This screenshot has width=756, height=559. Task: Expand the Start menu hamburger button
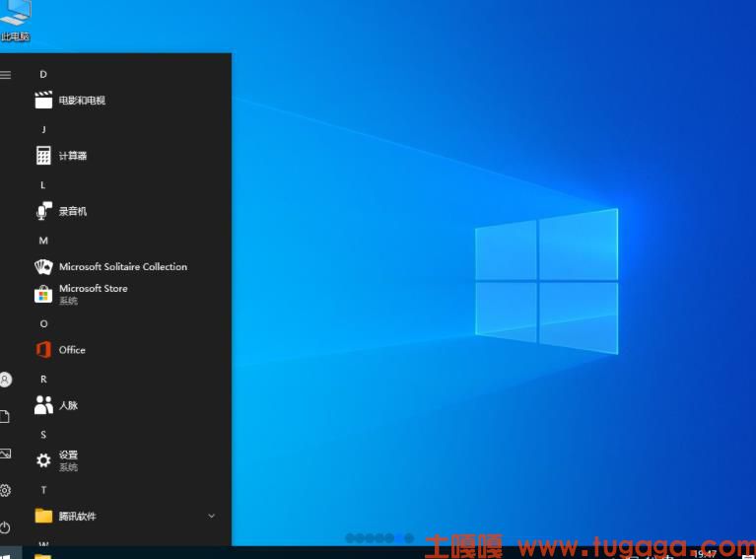pos(5,74)
